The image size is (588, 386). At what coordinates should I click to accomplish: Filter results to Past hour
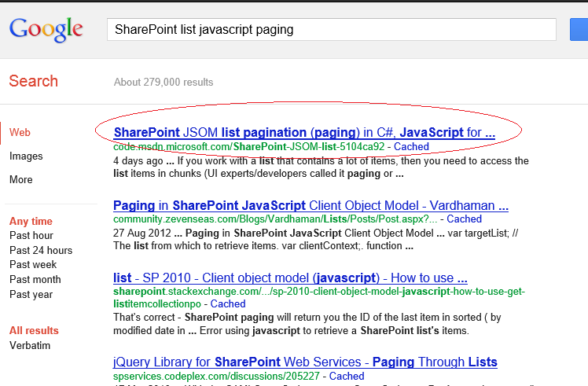[31, 236]
